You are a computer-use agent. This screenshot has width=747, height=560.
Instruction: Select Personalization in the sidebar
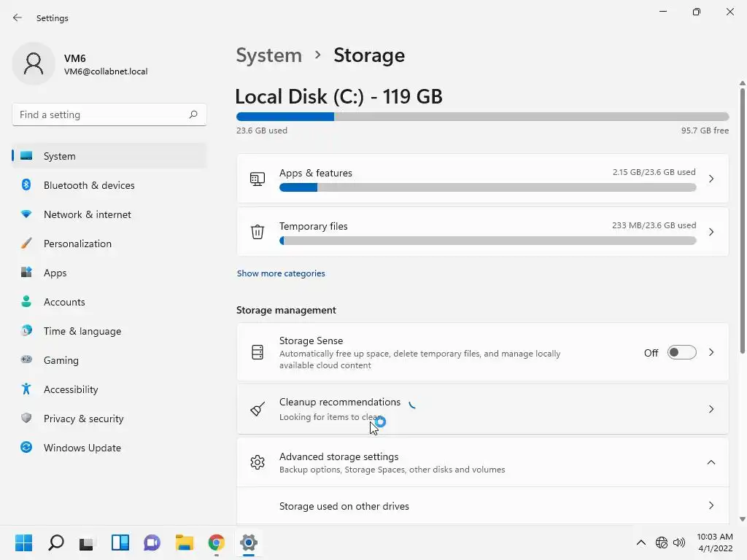[x=77, y=244]
